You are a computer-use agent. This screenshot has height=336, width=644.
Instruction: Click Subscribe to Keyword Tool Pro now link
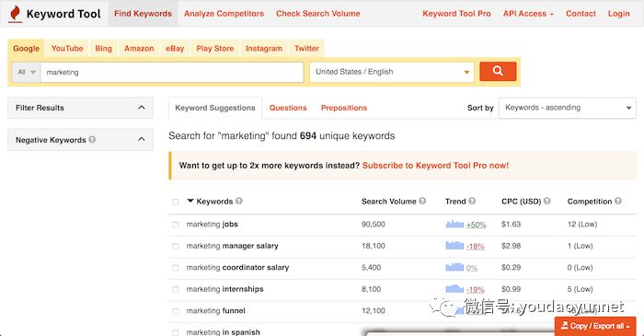[435, 166]
